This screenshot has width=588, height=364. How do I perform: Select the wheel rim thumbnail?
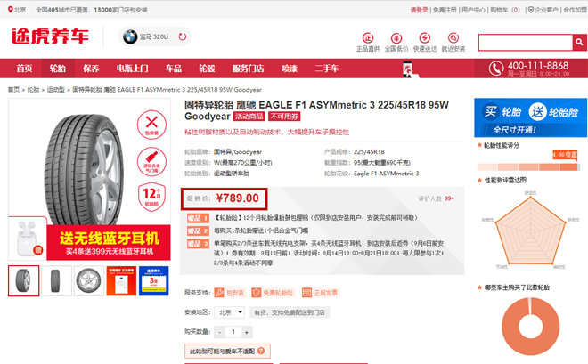pyautogui.click(x=89, y=281)
